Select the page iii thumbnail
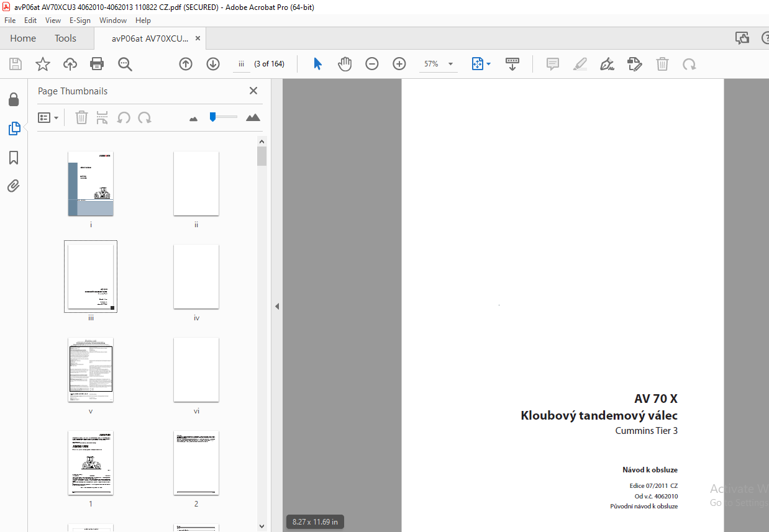The width and height of the screenshot is (769, 532). pyautogui.click(x=91, y=277)
